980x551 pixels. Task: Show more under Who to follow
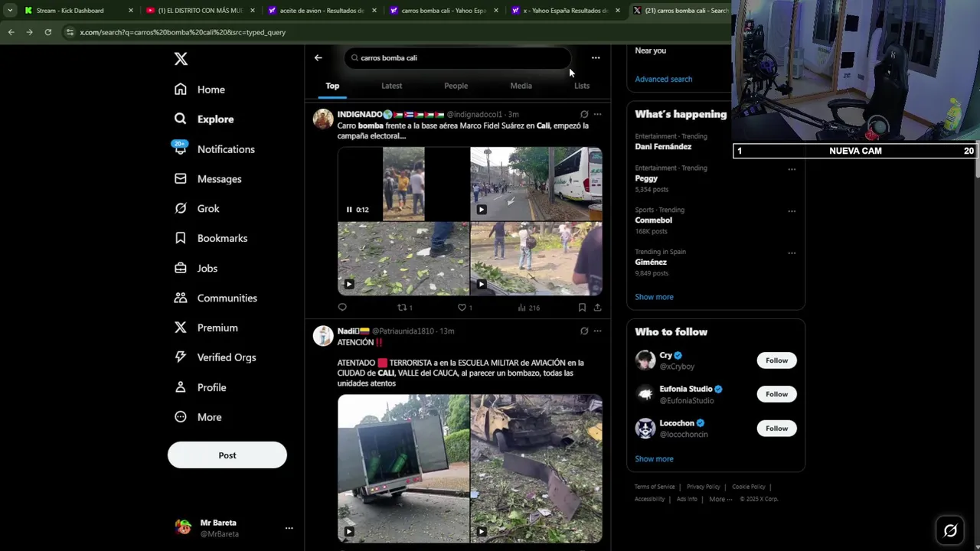tap(654, 459)
